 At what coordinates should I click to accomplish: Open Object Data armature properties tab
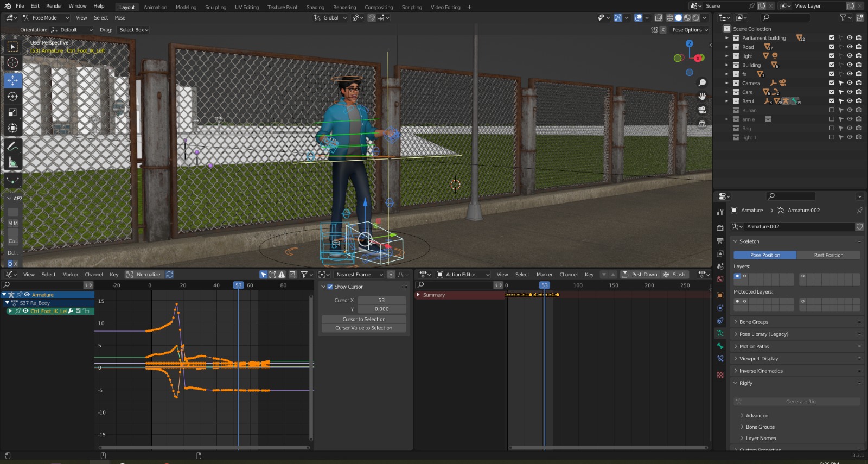tap(720, 333)
